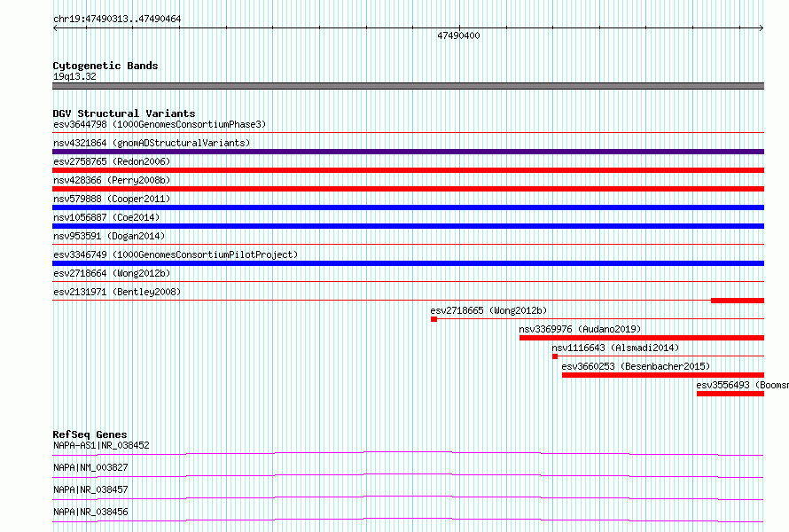Open variant esv3644798 (1000GenomesConsortiumPhase3)

[x=160, y=124]
